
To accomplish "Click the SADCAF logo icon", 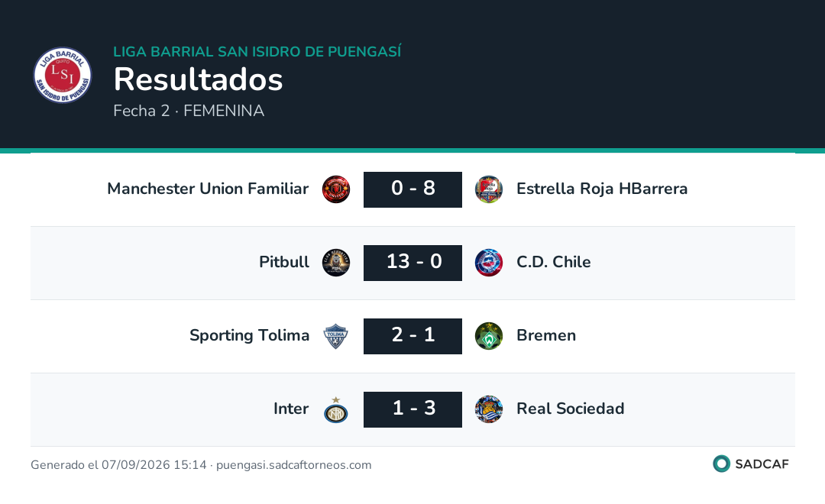I will click(721, 464).
